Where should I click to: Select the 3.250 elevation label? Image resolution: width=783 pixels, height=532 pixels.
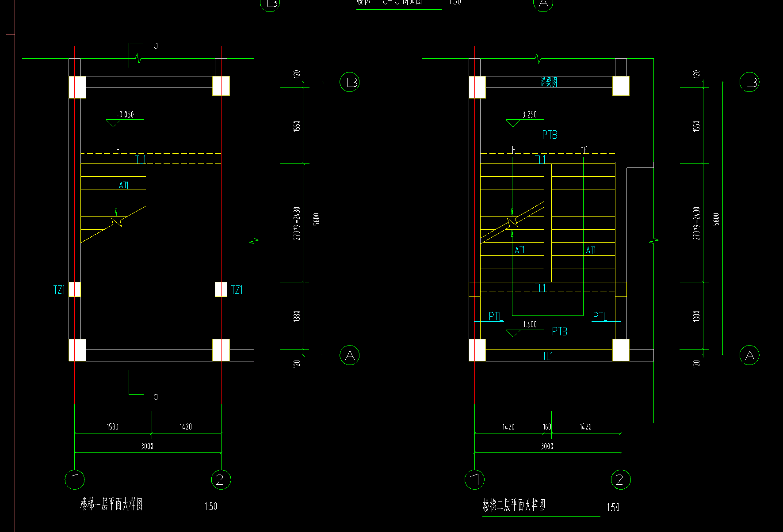tap(529, 114)
